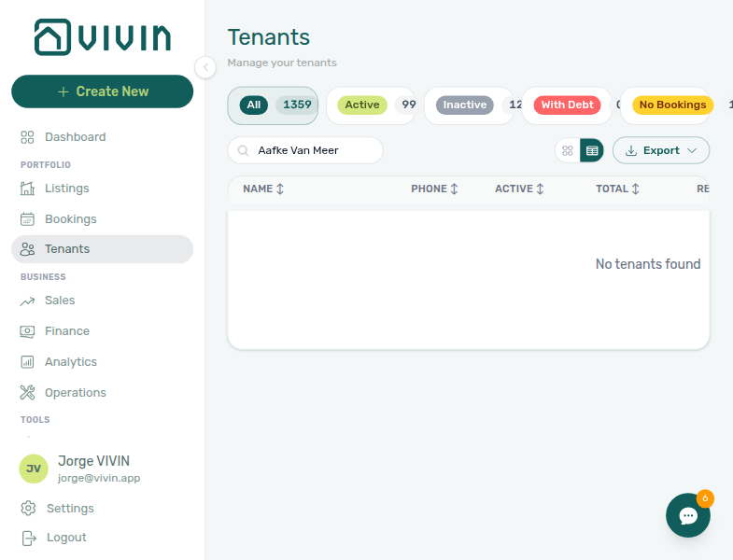Screen dimensions: 733x560
Task: Click the ACTIVE sort arrows icon
Action: [540, 189]
